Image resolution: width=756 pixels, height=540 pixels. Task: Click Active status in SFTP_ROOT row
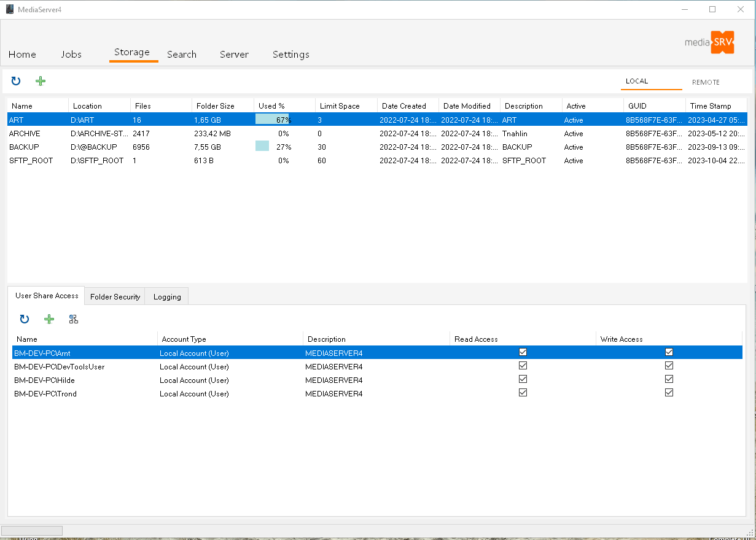pos(574,161)
